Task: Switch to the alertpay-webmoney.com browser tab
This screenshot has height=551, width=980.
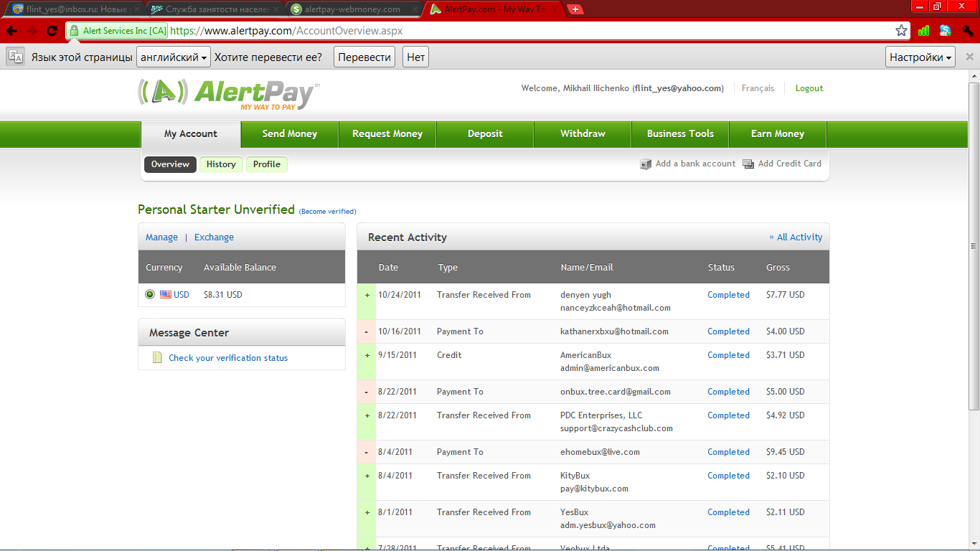Action: (x=353, y=9)
